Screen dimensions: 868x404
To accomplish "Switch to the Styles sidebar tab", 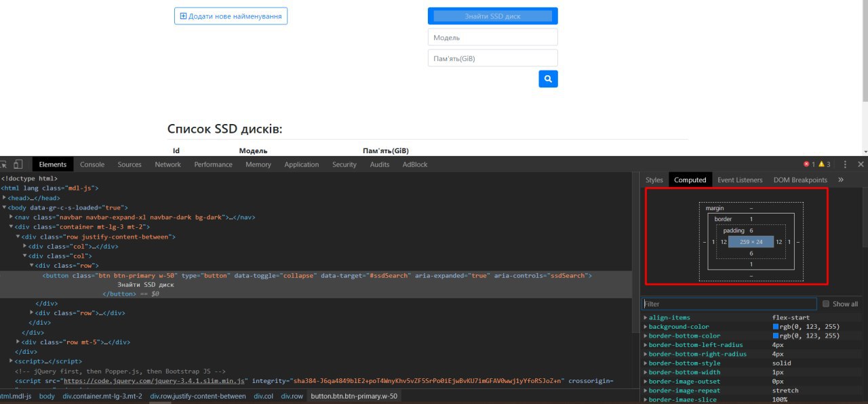I will 654,180.
